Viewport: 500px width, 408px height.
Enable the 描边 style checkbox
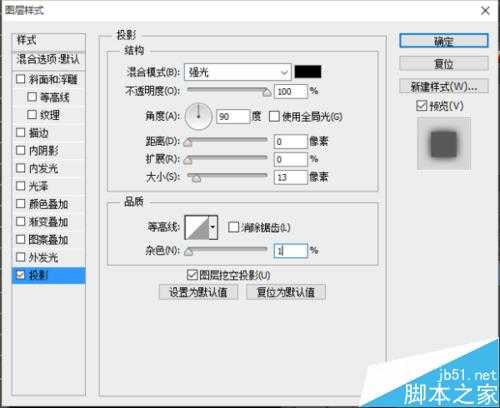pos(21,133)
